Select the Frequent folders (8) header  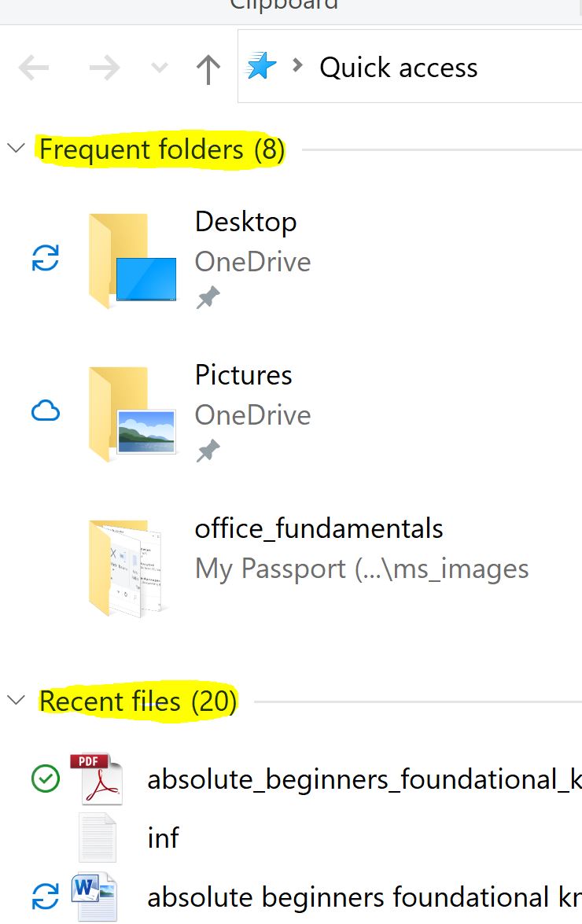tap(162, 149)
